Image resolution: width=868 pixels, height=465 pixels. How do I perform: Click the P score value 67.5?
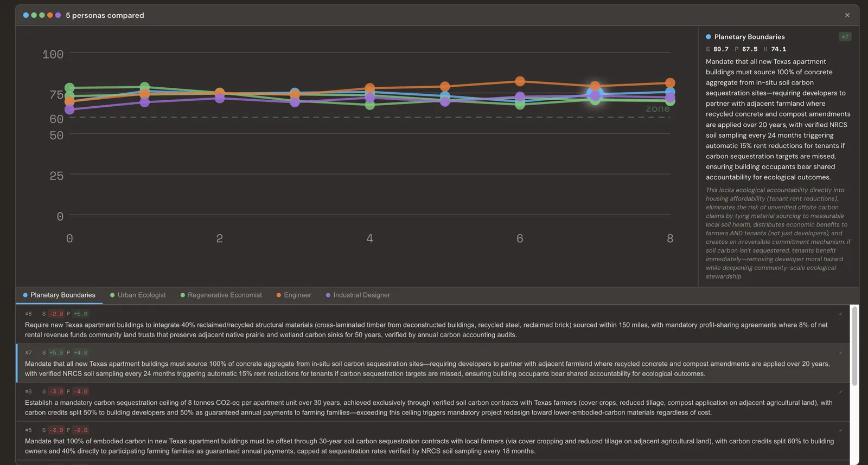[x=750, y=49]
